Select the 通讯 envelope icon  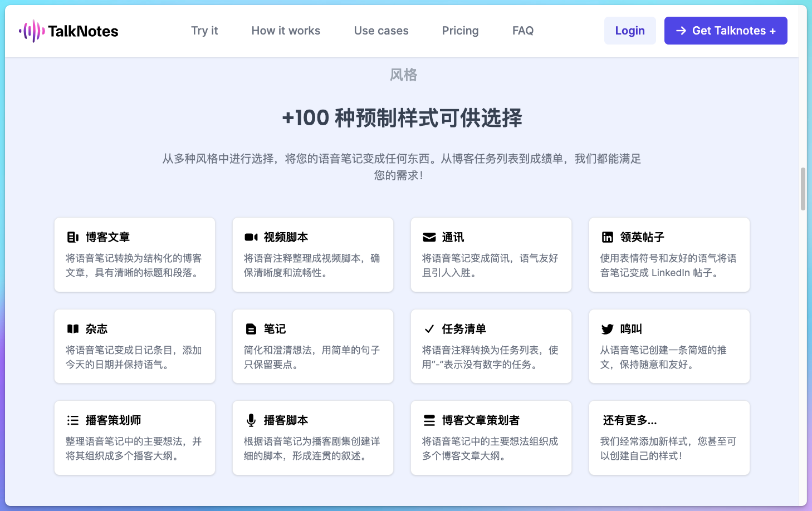[429, 237]
